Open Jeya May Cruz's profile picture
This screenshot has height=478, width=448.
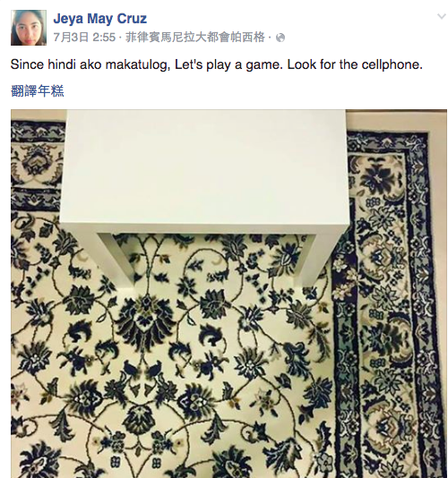pos(29,28)
